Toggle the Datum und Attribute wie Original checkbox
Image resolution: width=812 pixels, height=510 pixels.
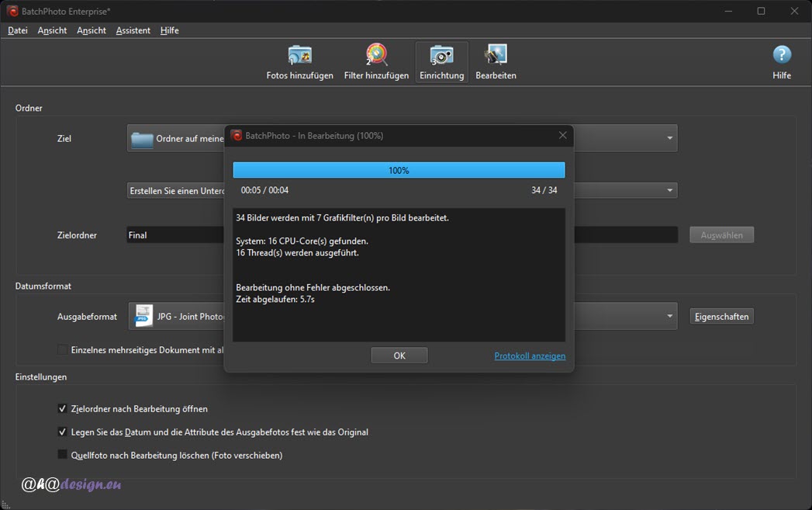[x=62, y=432]
